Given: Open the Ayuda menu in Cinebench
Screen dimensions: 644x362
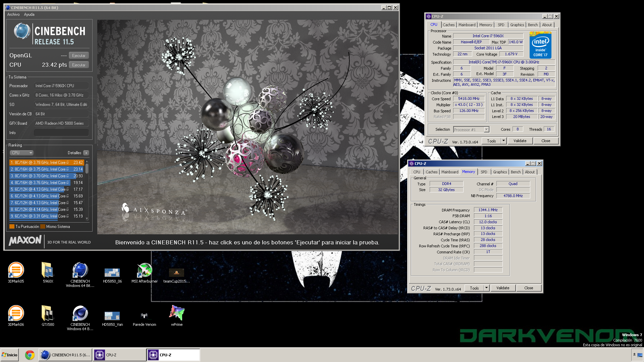Looking at the screenshot, I should coord(29,14).
